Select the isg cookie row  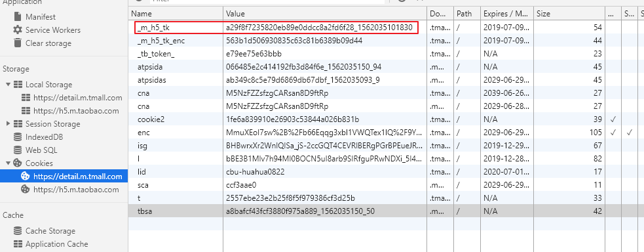pyautogui.click(x=386, y=146)
